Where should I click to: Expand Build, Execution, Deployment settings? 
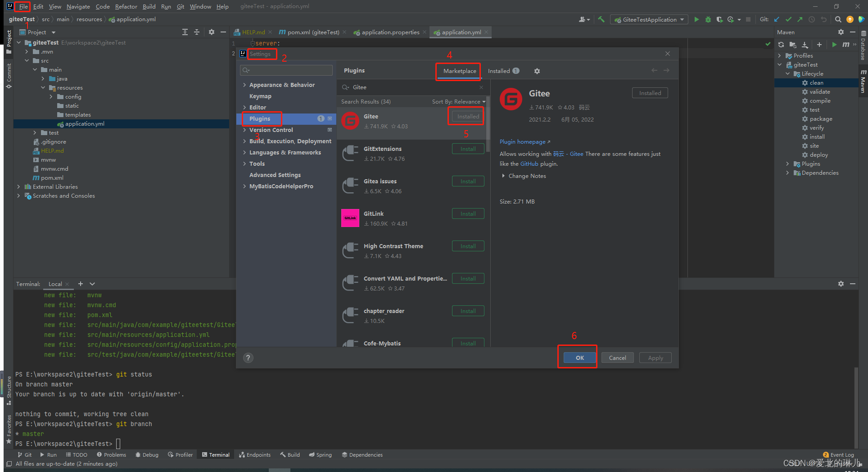point(244,141)
